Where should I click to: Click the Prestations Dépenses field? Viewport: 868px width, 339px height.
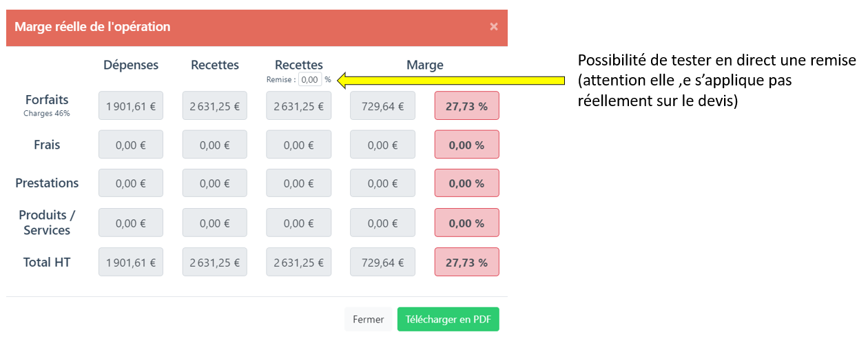(131, 183)
